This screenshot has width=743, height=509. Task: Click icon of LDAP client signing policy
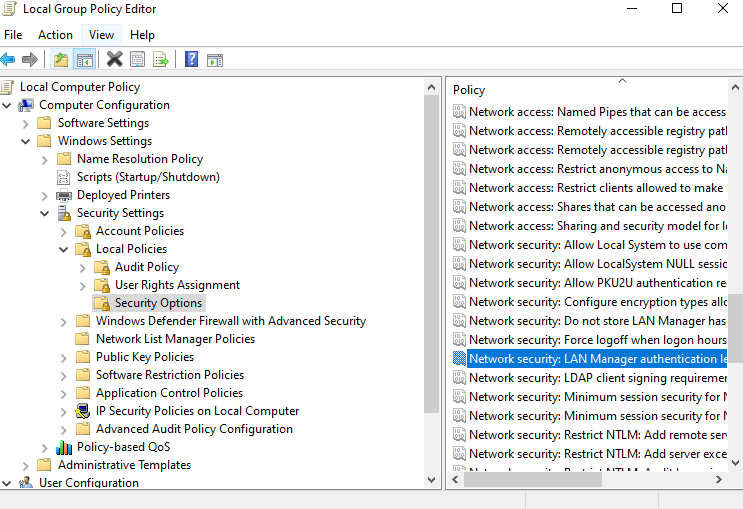point(459,378)
